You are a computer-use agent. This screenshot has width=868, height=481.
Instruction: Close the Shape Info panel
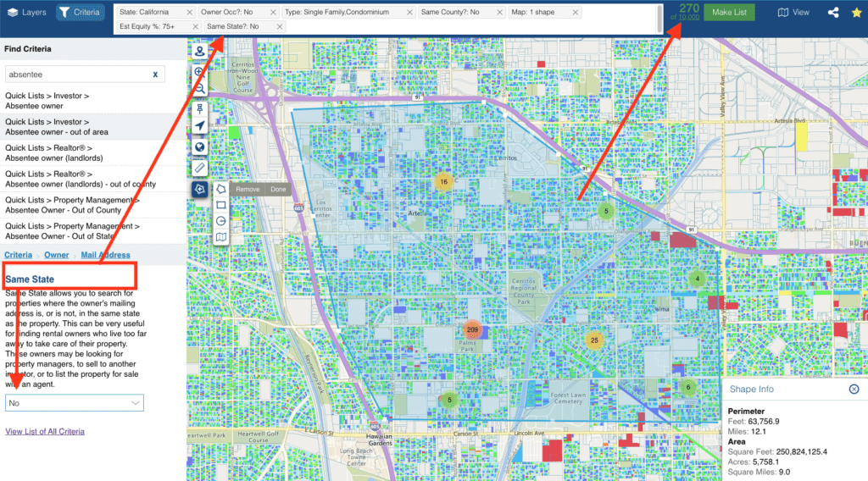(854, 390)
